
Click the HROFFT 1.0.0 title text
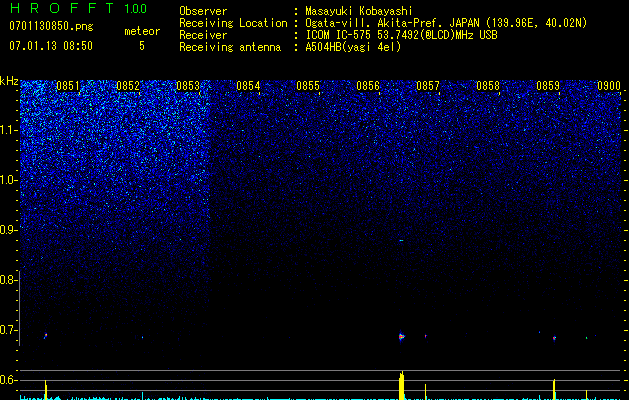click(x=78, y=8)
